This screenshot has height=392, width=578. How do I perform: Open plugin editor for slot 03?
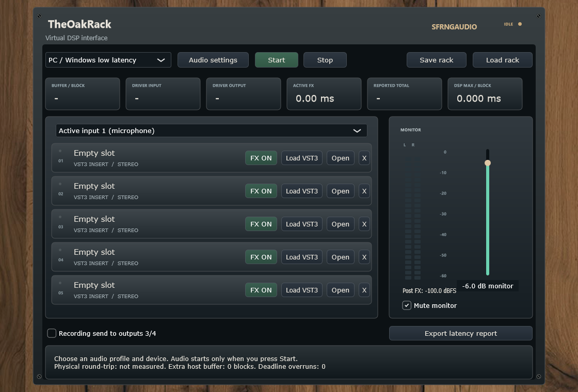(x=340, y=224)
